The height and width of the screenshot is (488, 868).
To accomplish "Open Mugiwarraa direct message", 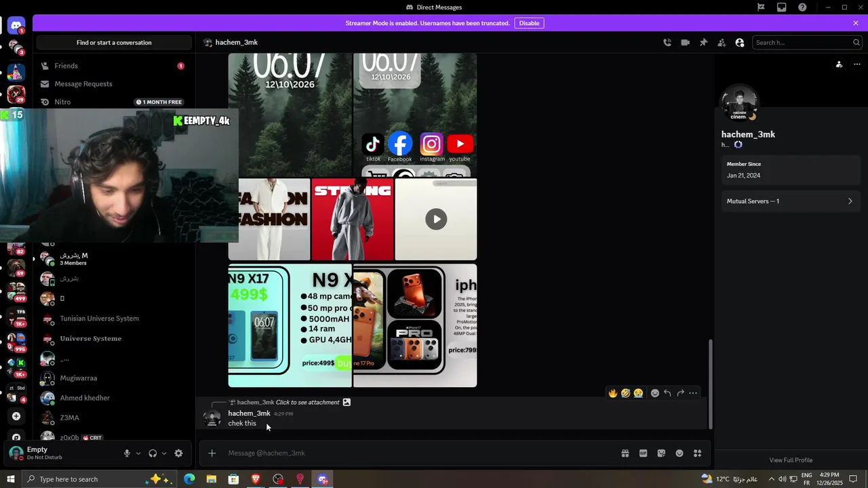I will coord(113,378).
